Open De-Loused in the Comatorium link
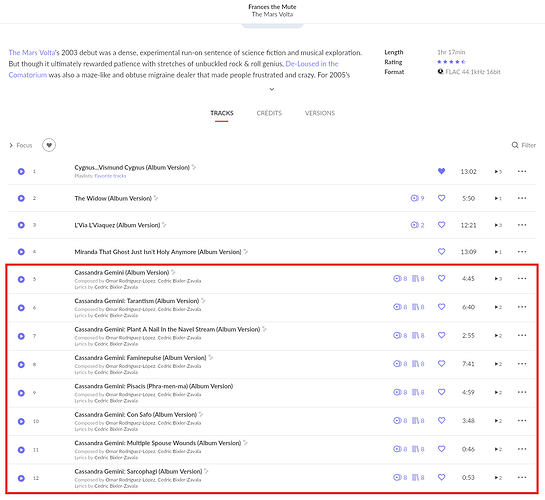 312,64
